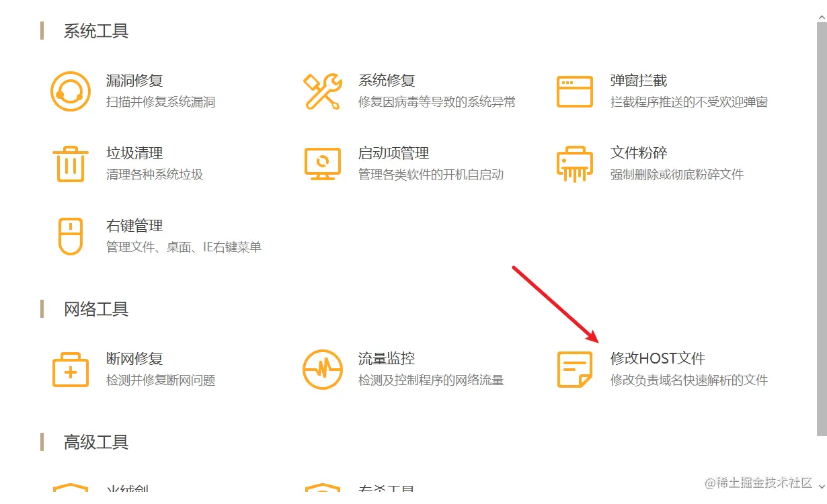Click the 系统修复 wrench icon
The image size is (827, 504).
[x=323, y=91]
